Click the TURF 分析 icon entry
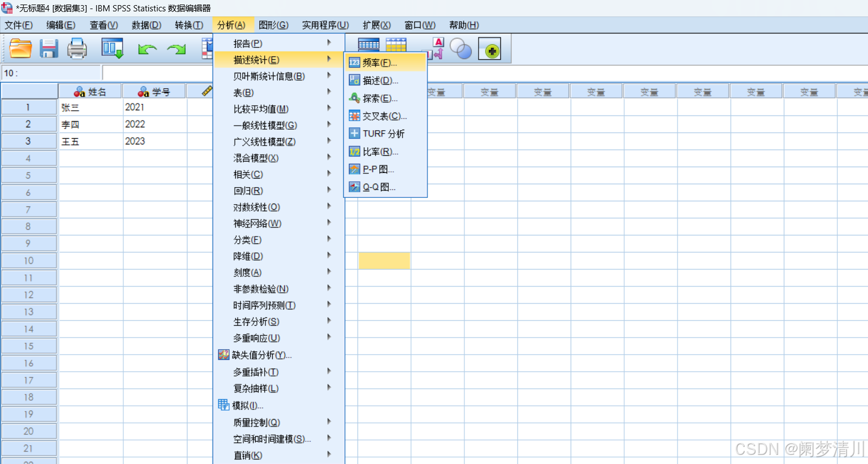 pyautogui.click(x=385, y=134)
